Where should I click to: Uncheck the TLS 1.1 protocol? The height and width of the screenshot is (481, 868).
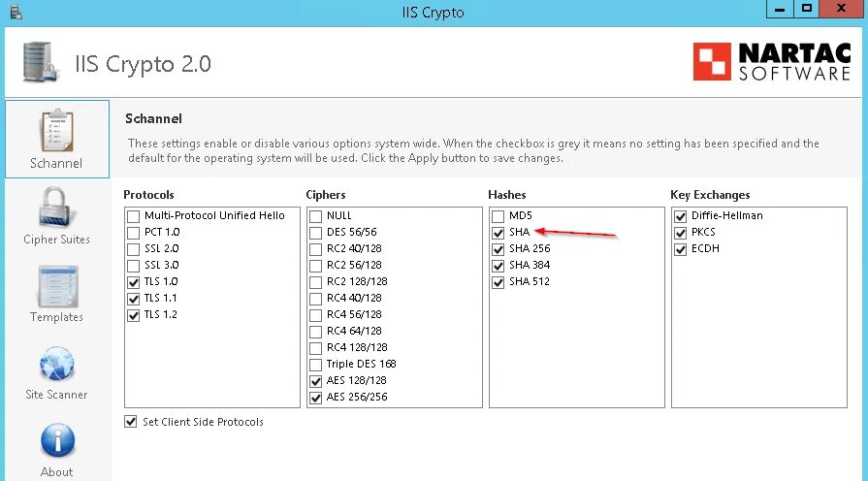[133, 299]
